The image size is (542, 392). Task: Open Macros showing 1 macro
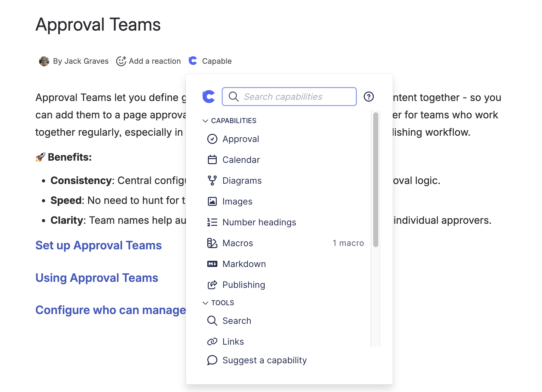(x=238, y=243)
